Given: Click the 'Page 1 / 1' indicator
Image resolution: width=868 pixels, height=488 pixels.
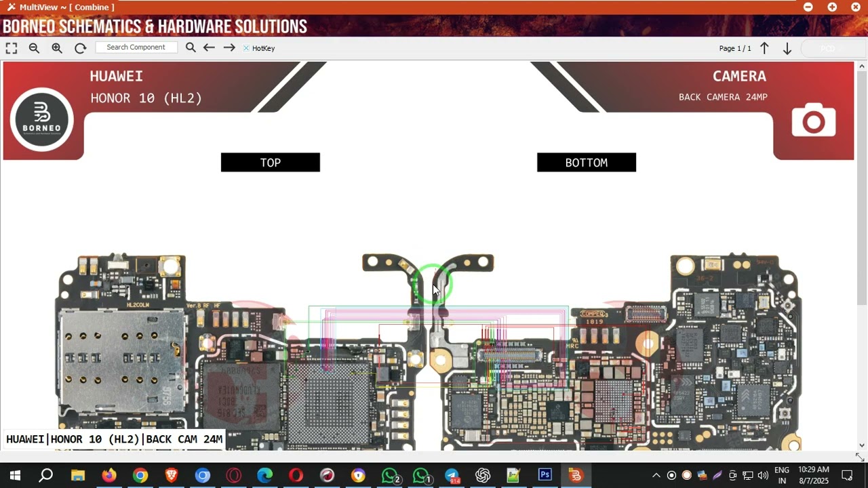Looking at the screenshot, I should click(735, 48).
